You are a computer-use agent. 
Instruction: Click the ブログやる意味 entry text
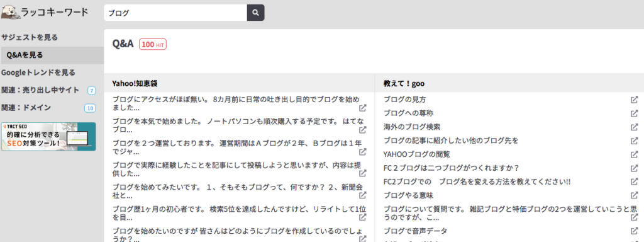click(x=408, y=195)
